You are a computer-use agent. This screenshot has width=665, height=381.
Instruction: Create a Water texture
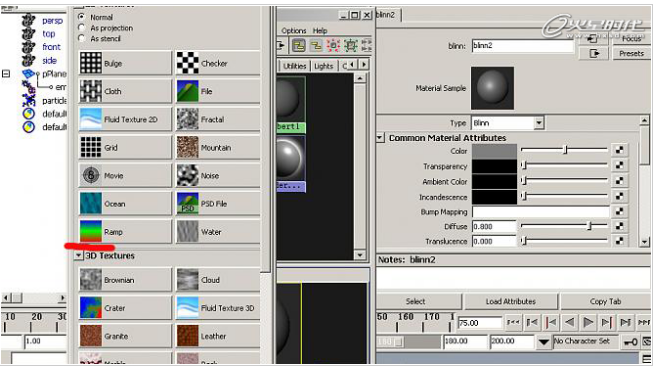tap(218, 232)
